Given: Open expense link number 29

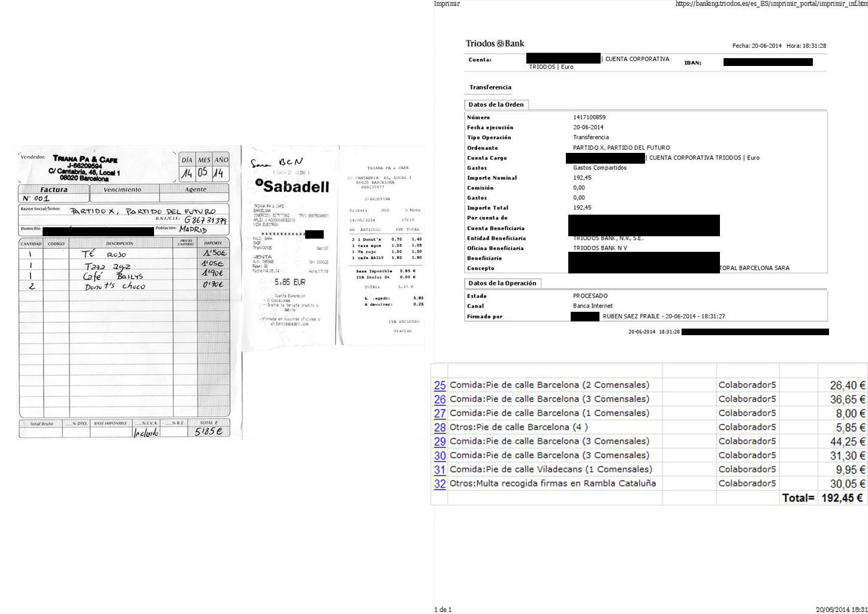Looking at the screenshot, I should [x=440, y=441].
